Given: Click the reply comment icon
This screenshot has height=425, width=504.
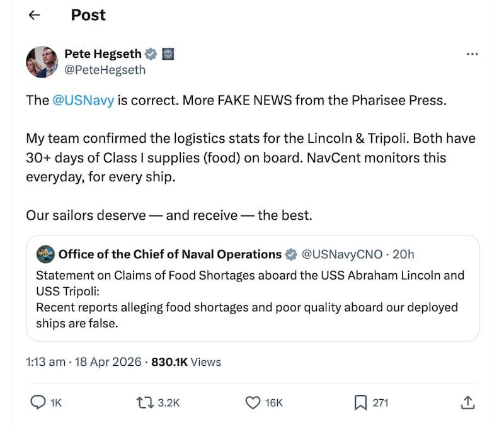Looking at the screenshot, I should [39, 402].
